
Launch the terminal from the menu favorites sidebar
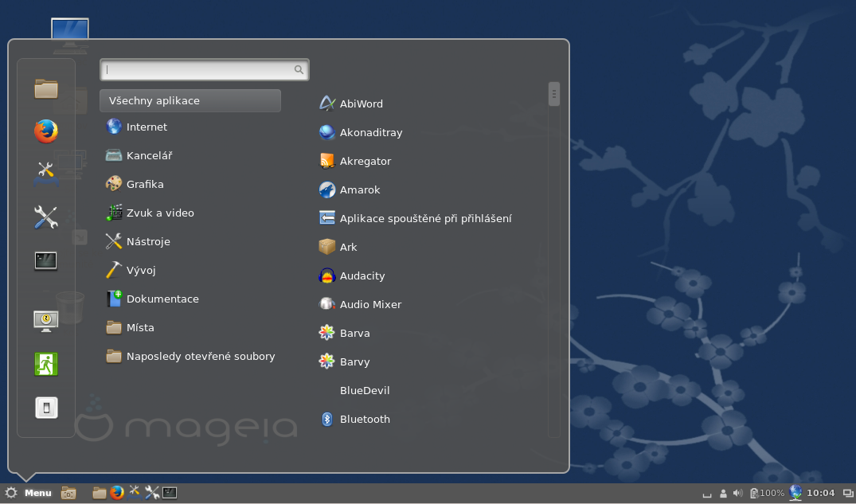46,260
